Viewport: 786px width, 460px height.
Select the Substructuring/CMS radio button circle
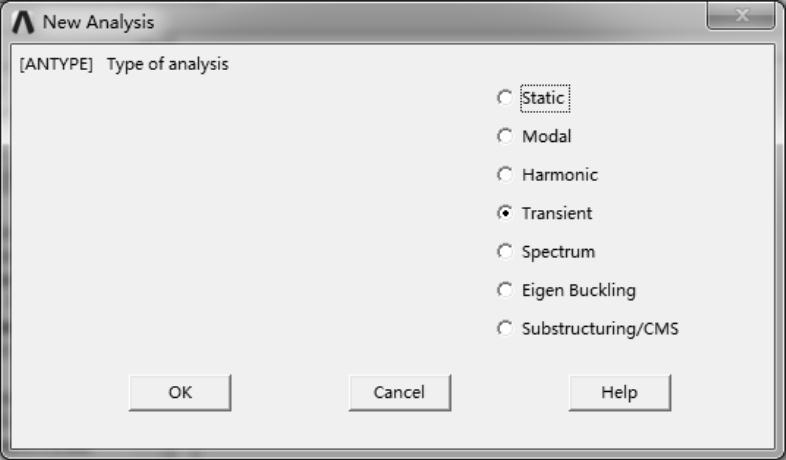point(504,328)
